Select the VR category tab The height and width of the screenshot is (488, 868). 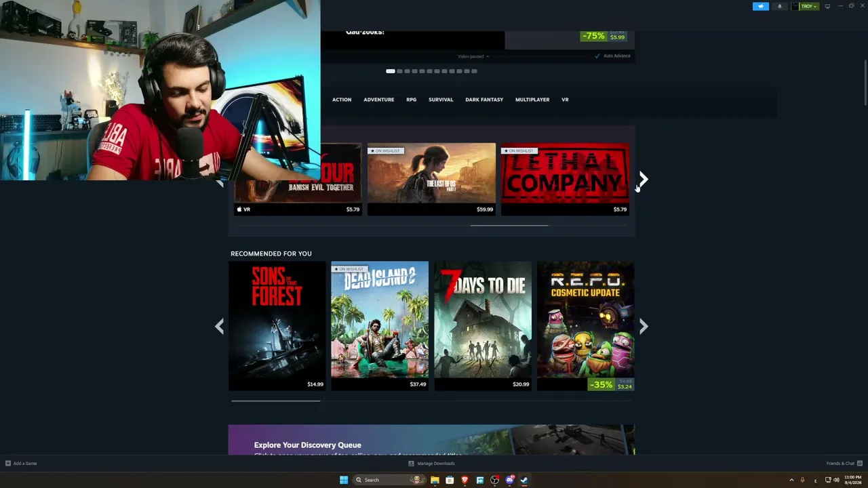tap(565, 100)
